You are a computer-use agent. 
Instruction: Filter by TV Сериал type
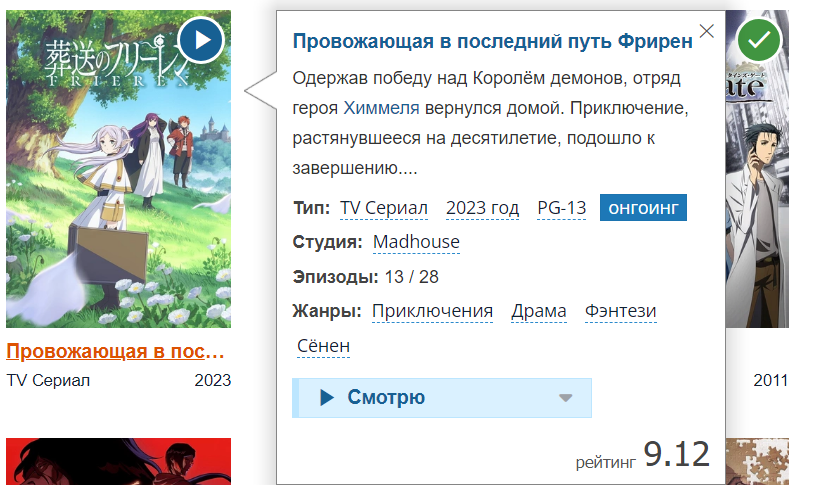point(384,208)
